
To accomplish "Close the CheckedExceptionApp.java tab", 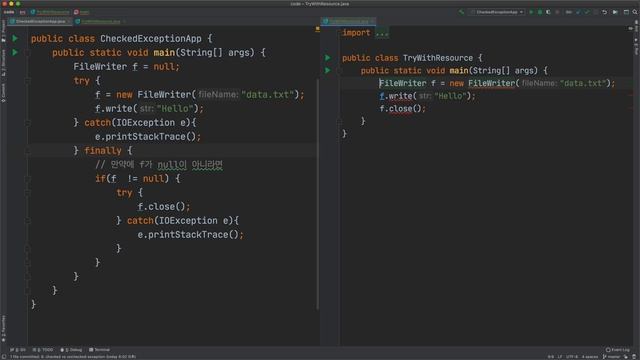I will tap(69, 21).
